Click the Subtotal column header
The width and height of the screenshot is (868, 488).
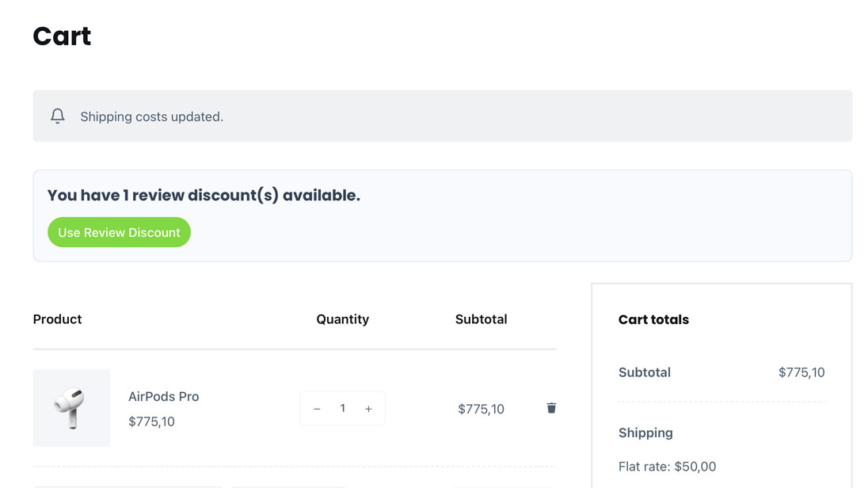[x=481, y=319]
